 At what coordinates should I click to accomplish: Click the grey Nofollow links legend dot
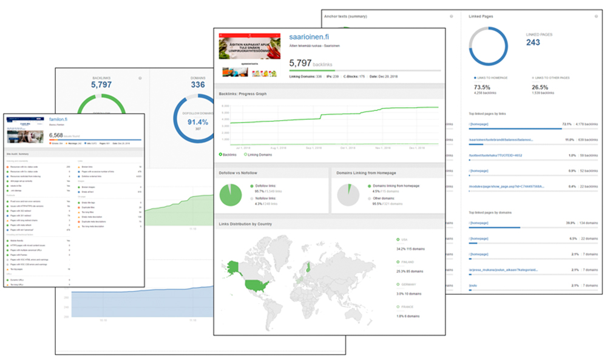tap(252, 198)
